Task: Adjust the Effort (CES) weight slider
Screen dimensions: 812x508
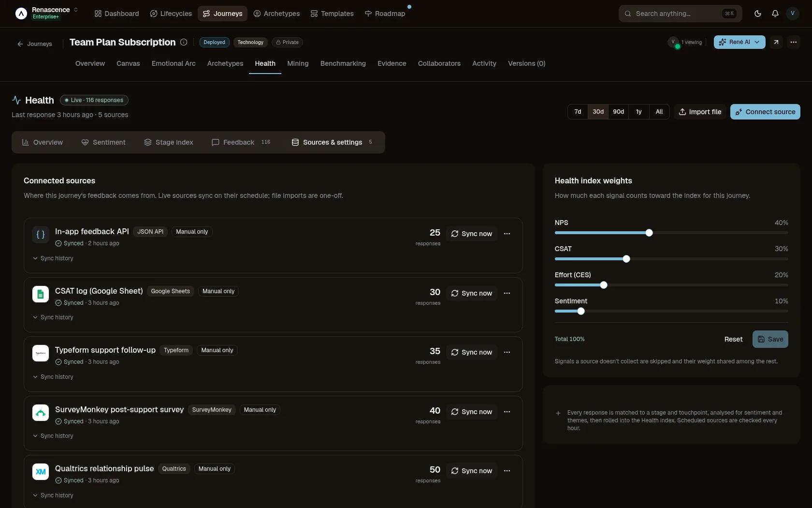Action: pos(604,285)
